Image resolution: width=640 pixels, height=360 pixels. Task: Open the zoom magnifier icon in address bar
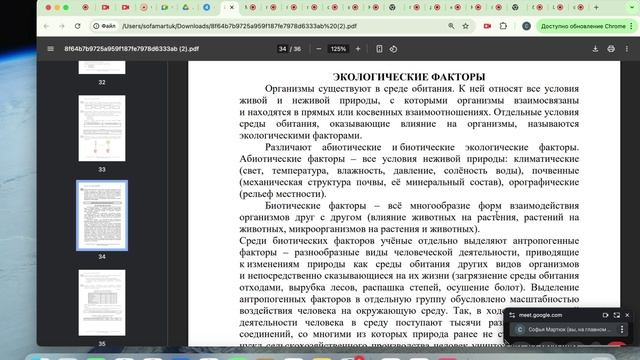pos(451,26)
